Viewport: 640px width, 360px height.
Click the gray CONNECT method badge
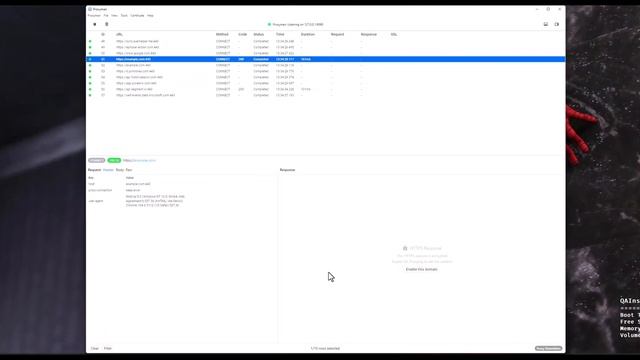tap(97, 160)
